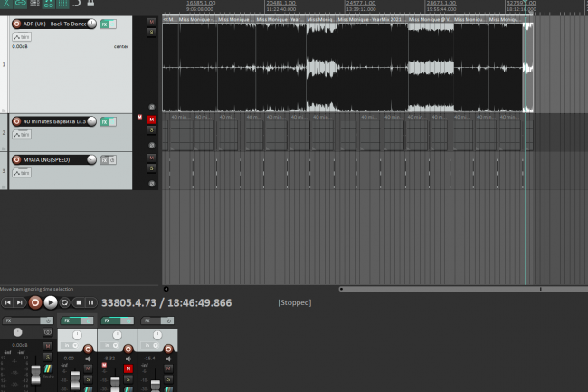Toggle FX bypass on 40 minutes track

(x=112, y=122)
